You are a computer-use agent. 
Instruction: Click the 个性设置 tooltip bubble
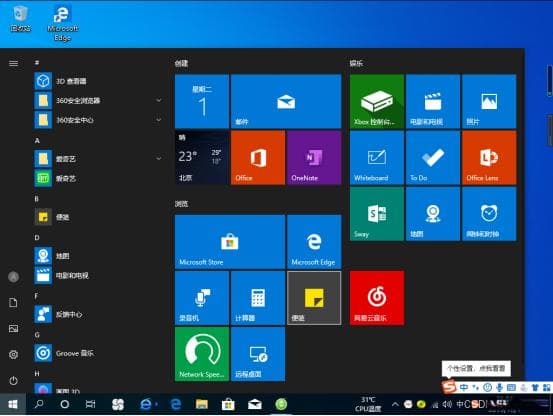click(476, 369)
